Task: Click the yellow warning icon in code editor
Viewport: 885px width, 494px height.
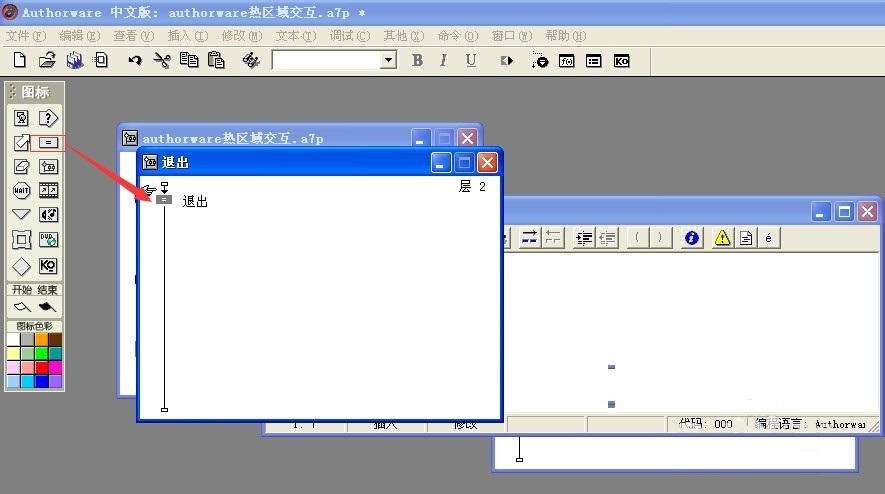Action: 722,238
